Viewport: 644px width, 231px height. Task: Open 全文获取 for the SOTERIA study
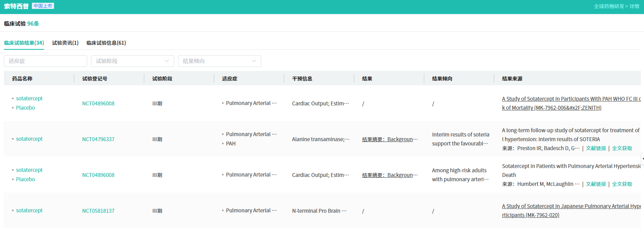point(622,148)
